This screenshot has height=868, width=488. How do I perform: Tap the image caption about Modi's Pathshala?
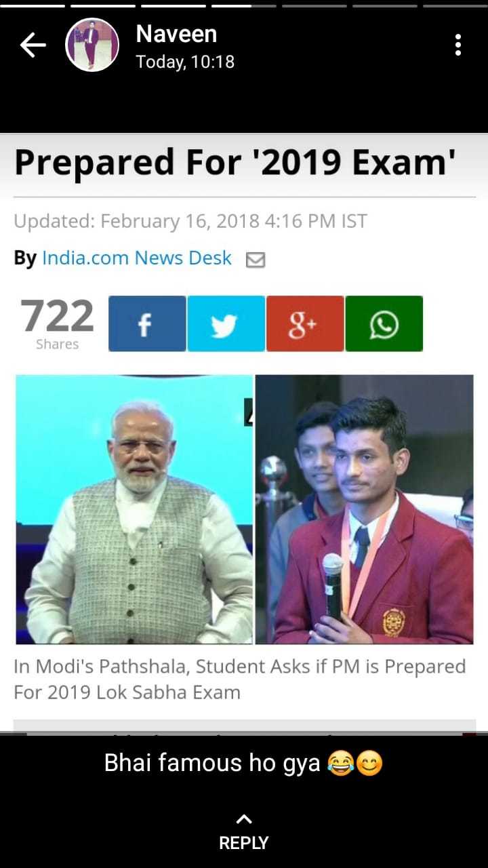[x=239, y=679]
